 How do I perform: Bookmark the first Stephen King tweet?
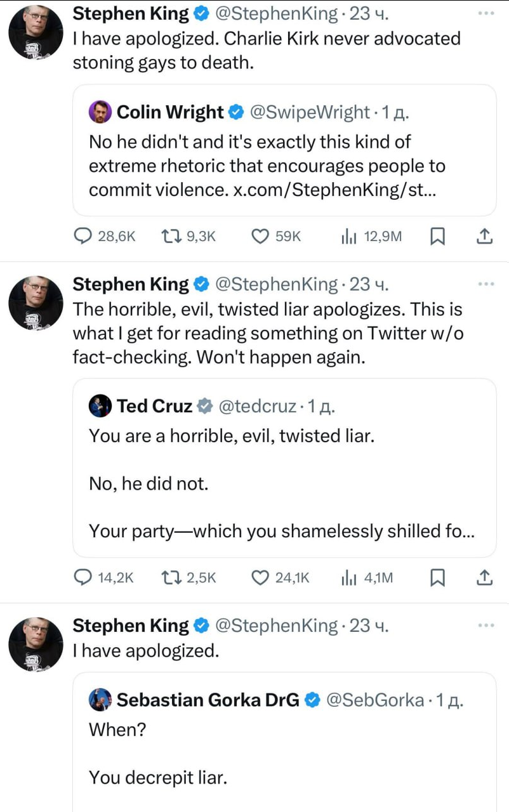(x=437, y=237)
